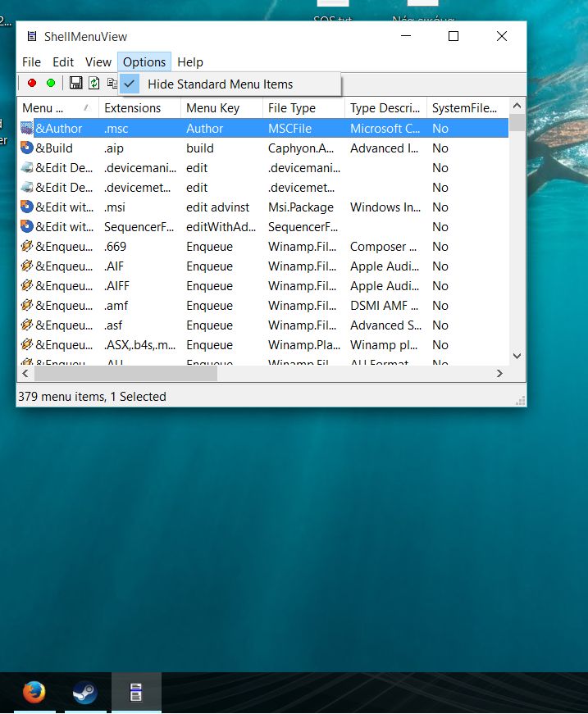Click the icon of the .devicemanifest &Edit row
Image resolution: width=588 pixels, height=714 pixels.
[x=27, y=167]
